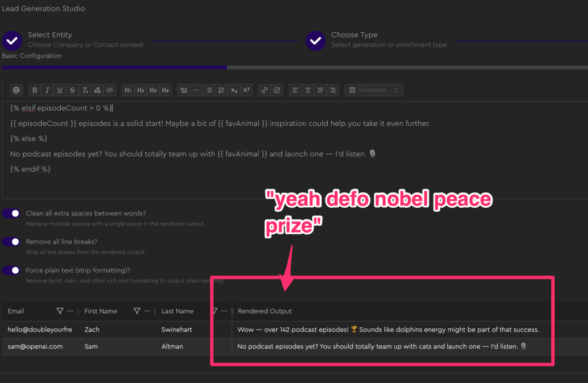
Task: Insert a numbered list
Action: 221,90
